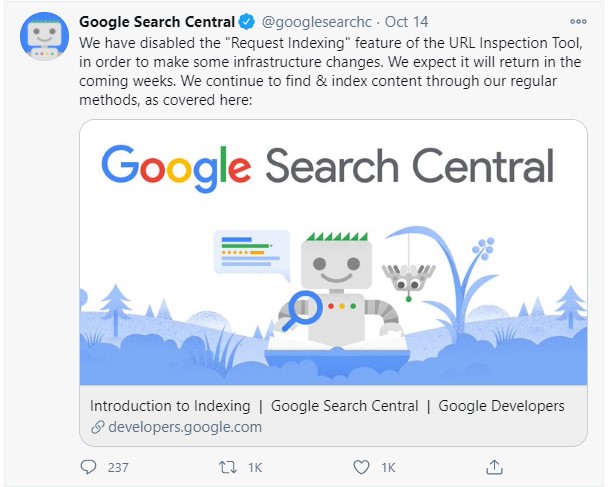The width and height of the screenshot is (608, 487).
Task: Click the Google Search Central logo banner
Action: pos(327,167)
